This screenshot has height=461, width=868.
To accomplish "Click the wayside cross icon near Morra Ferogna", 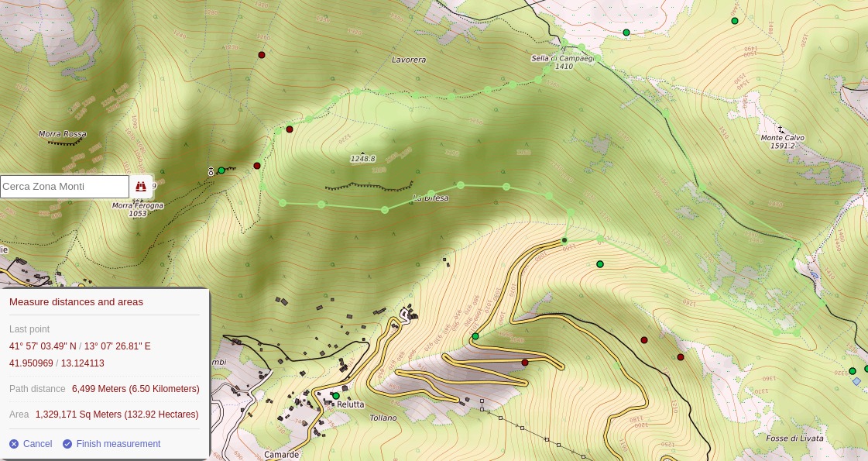I will point(211,171).
